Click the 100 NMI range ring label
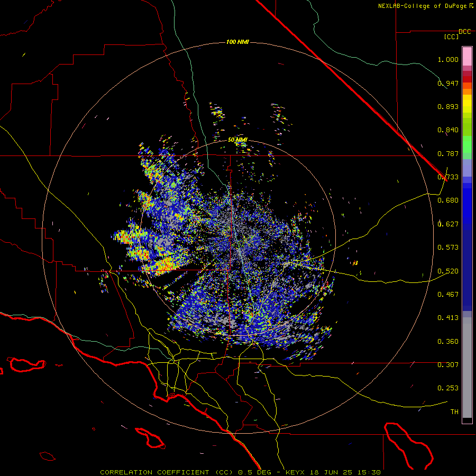 click(x=237, y=42)
